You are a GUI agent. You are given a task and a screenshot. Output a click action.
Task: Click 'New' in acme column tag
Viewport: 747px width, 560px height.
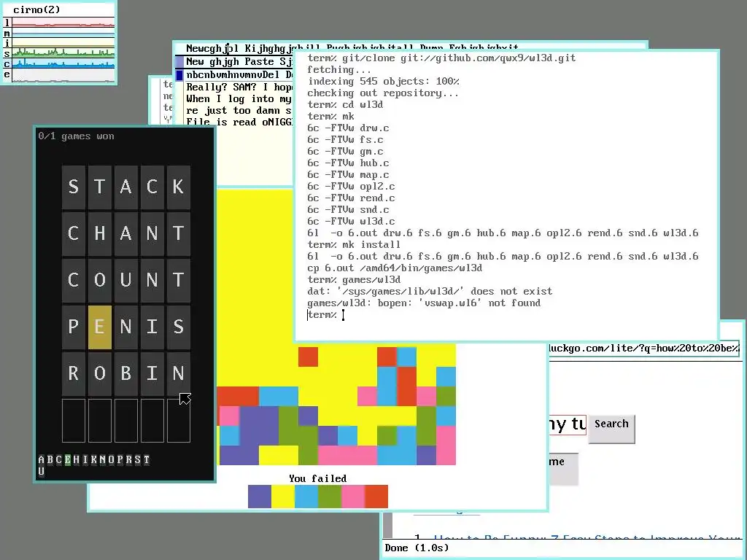[195, 61]
